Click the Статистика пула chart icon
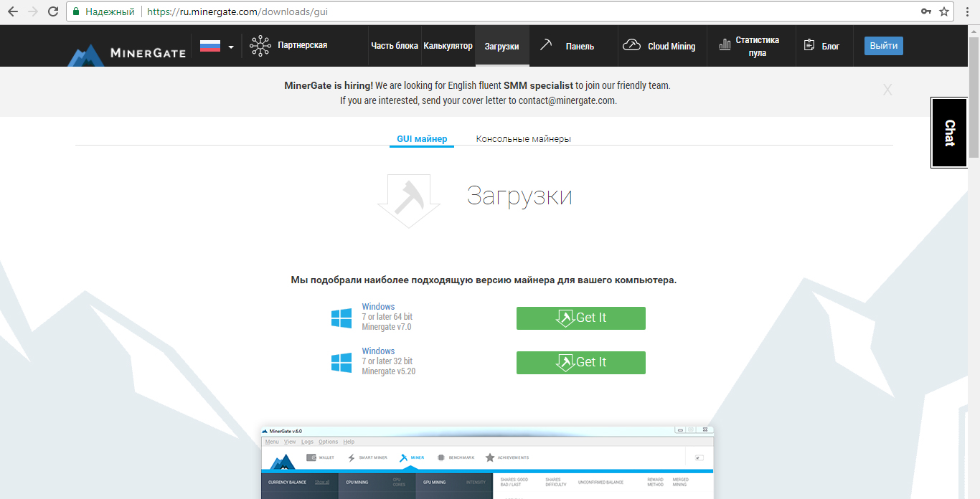The width and height of the screenshot is (980, 499). pos(724,46)
